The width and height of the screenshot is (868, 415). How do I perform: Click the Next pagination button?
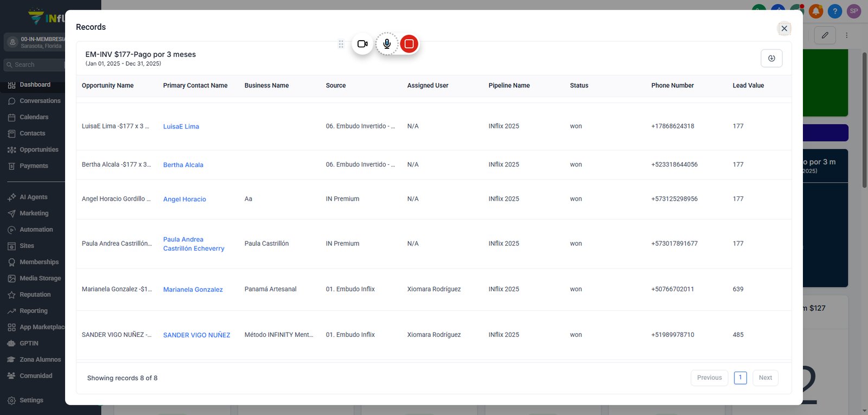click(765, 378)
